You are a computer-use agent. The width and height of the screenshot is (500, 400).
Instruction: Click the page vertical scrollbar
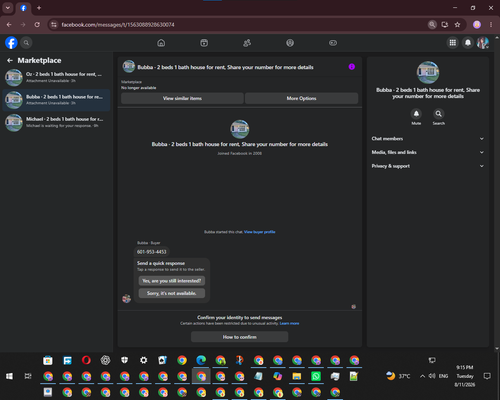point(497,192)
